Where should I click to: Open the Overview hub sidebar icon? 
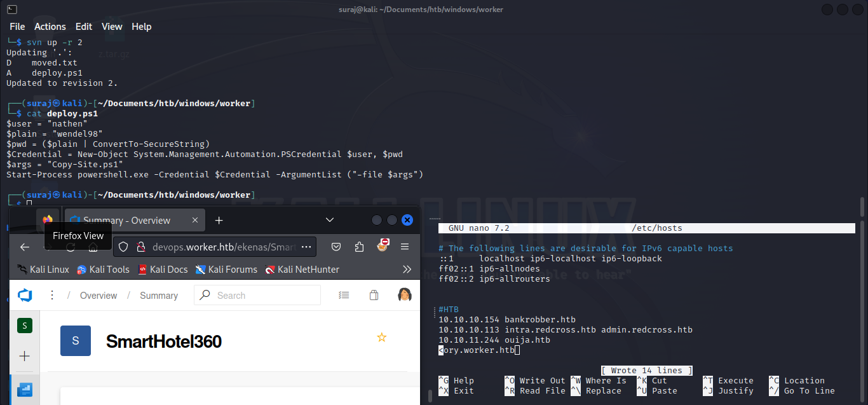point(25,389)
